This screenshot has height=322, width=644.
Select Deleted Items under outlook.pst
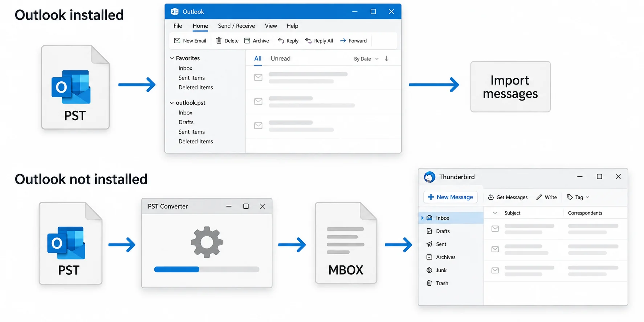pos(196,142)
